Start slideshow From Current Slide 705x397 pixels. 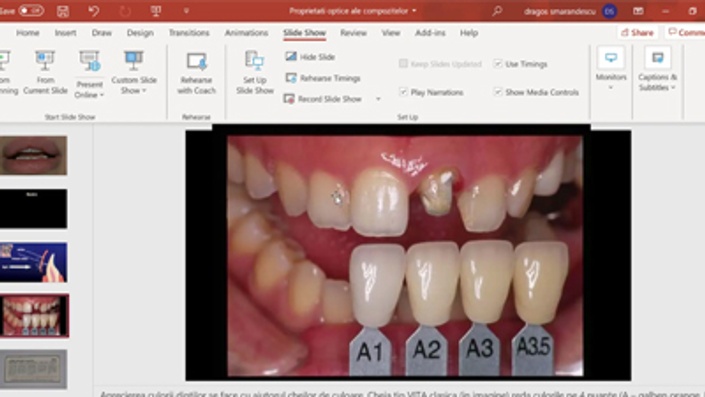click(x=45, y=72)
